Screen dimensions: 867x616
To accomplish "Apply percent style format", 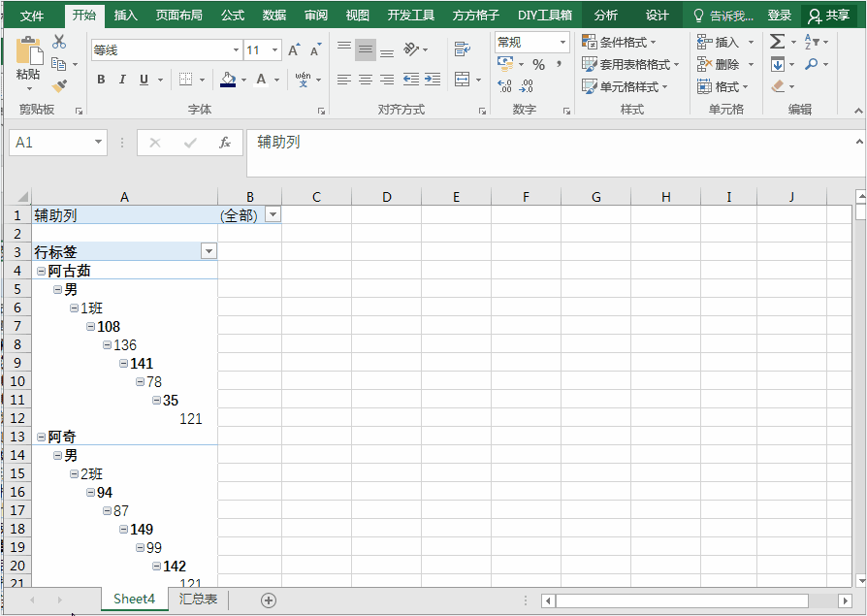I will tap(538, 65).
